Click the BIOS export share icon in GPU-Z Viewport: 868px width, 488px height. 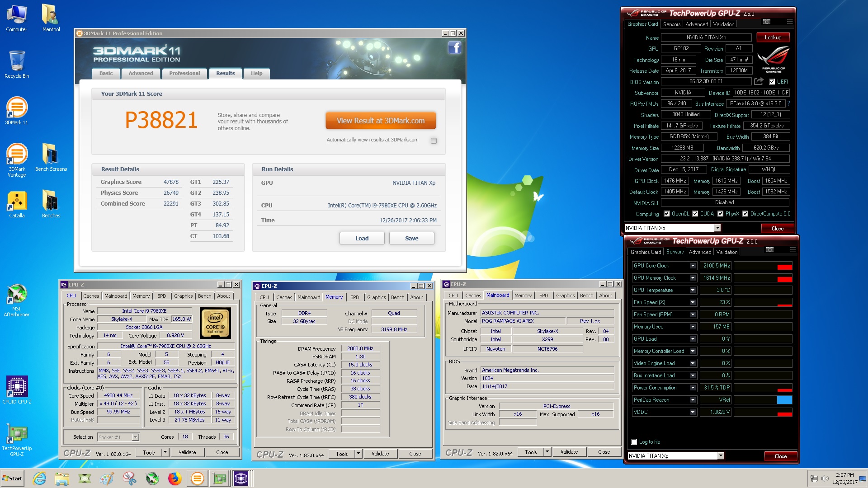(x=759, y=81)
